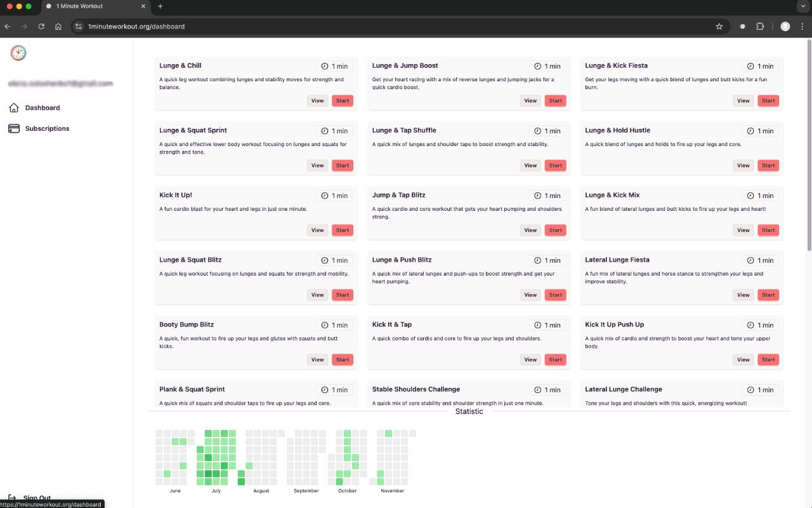The height and width of the screenshot is (508, 812).
Task: Open the browser profile avatar icon
Action: coord(785,27)
